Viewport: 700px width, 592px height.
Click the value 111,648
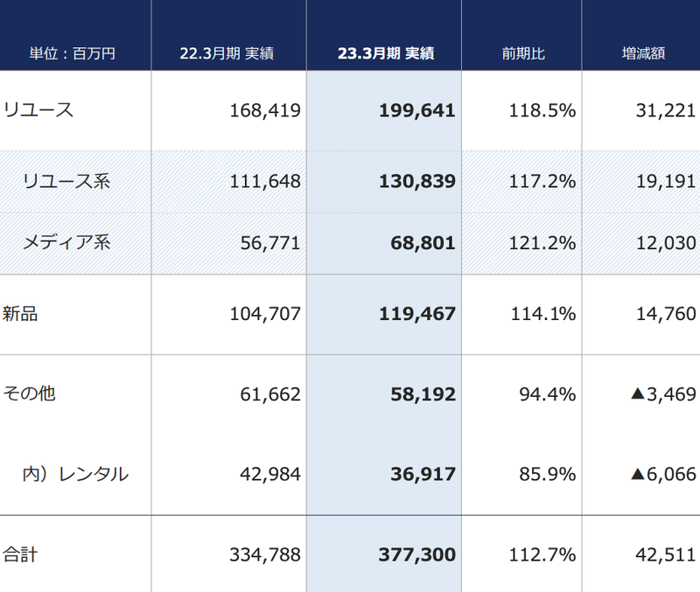265,182
